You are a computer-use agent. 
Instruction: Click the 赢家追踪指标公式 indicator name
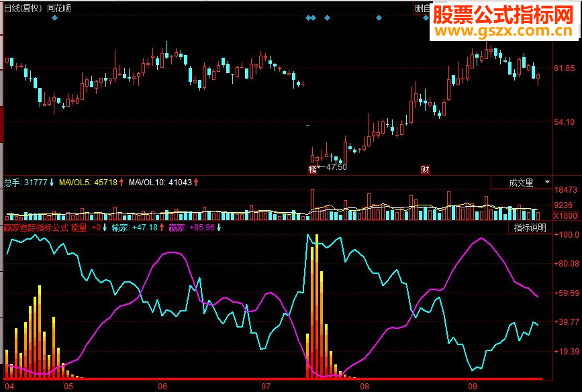pyautogui.click(x=36, y=228)
